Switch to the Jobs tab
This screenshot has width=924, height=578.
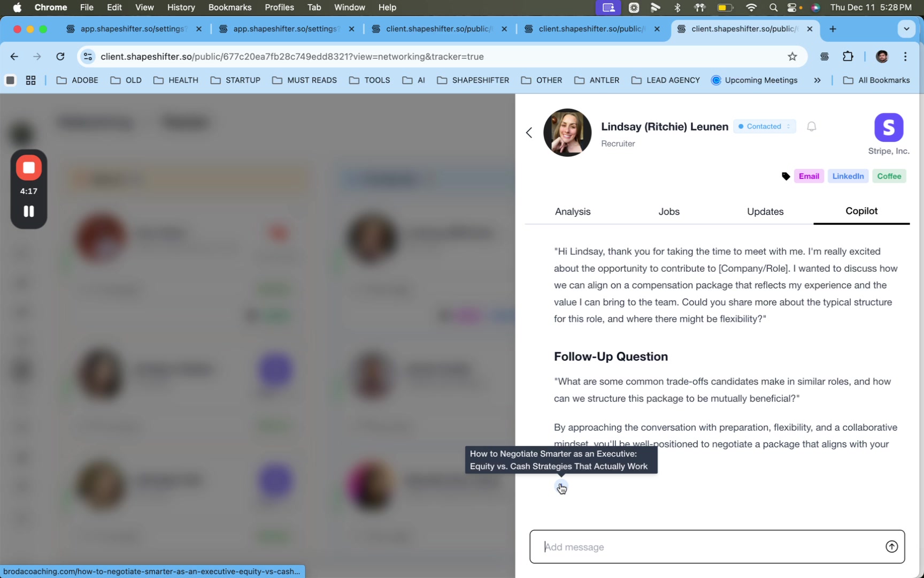[x=668, y=211]
